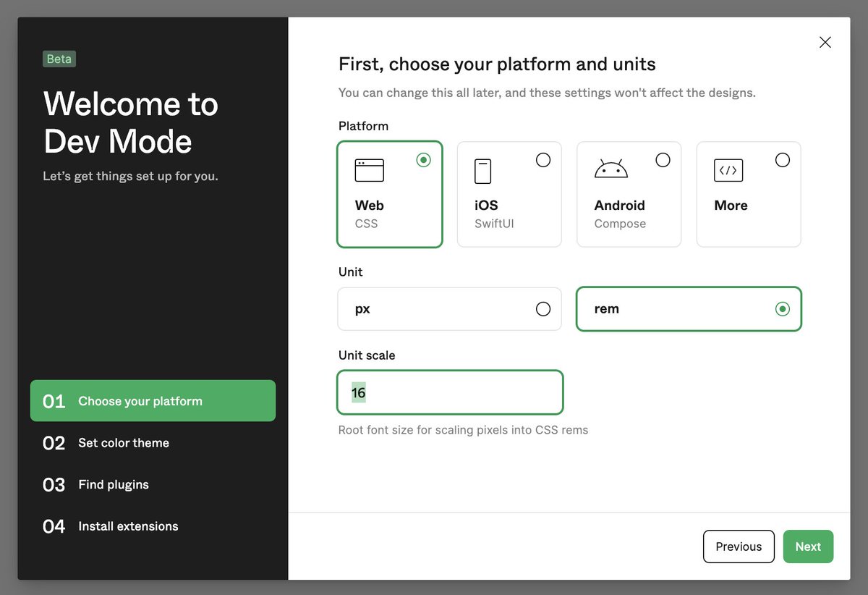Choose the px unit radio button

tap(543, 309)
